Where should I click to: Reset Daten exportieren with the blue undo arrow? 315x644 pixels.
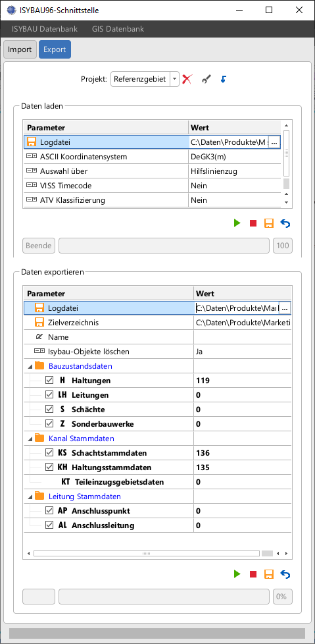click(285, 574)
